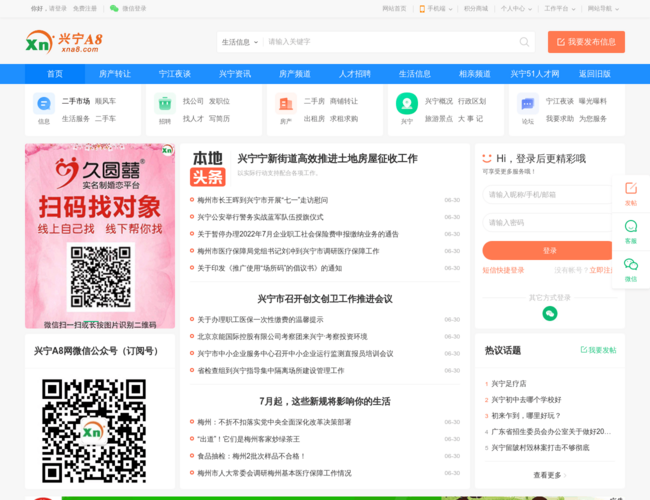Click the 查看更多 link under hot topics
The width and height of the screenshot is (650, 500).
tap(550, 475)
